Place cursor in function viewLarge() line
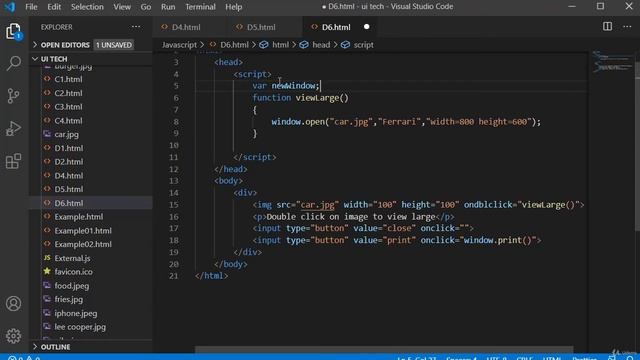 pos(300,98)
